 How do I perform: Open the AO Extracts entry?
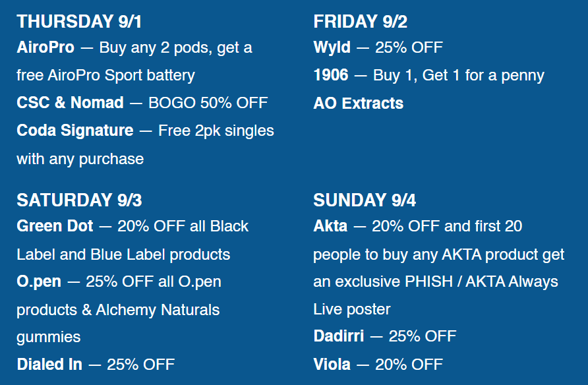[x=358, y=103]
